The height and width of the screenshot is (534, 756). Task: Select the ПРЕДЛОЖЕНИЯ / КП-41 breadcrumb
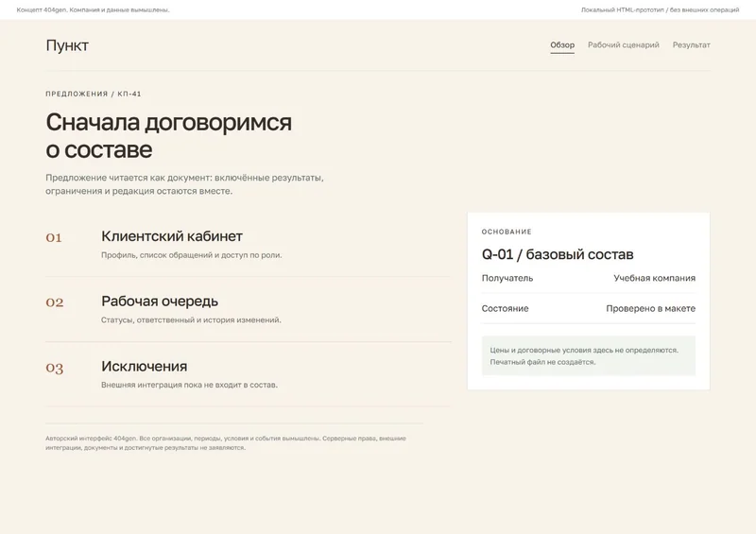click(x=93, y=94)
